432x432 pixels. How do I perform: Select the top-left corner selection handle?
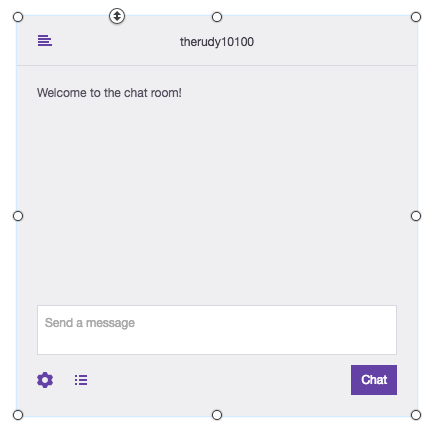pos(18,17)
